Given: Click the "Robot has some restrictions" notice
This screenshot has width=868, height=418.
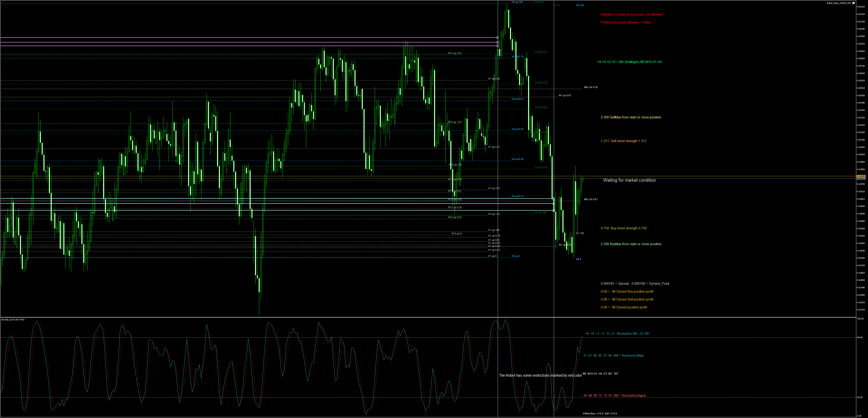Looking at the screenshot, I should (540, 375).
